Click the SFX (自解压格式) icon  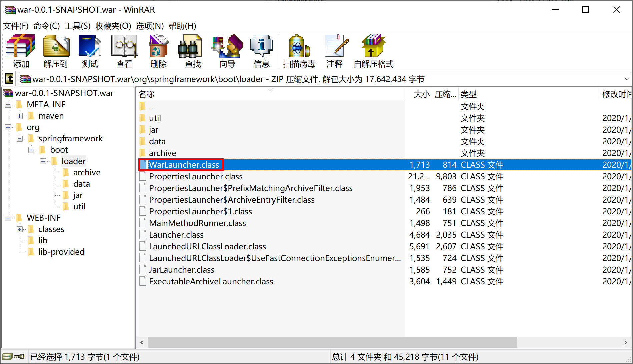pos(374,46)
